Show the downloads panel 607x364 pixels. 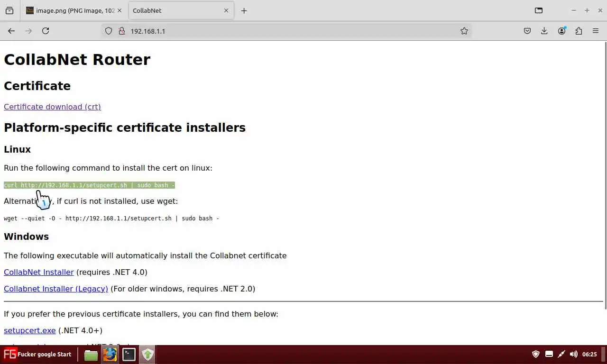[x=544, y=31]
